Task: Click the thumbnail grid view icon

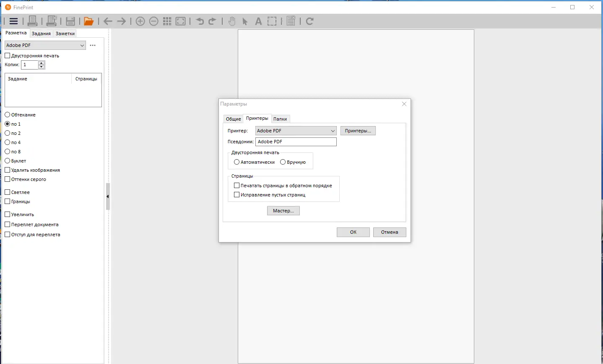Action: (x=167, y=21)
